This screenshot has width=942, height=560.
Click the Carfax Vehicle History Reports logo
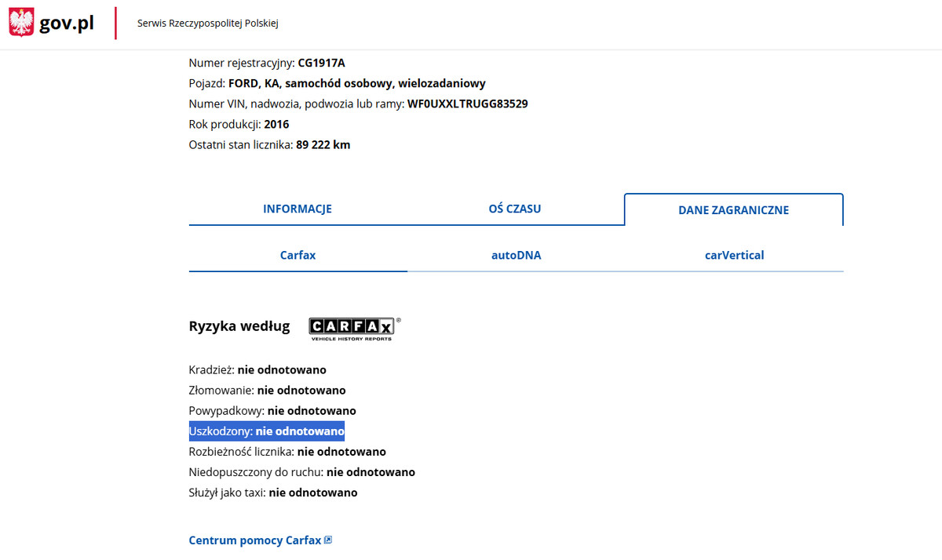354,328
